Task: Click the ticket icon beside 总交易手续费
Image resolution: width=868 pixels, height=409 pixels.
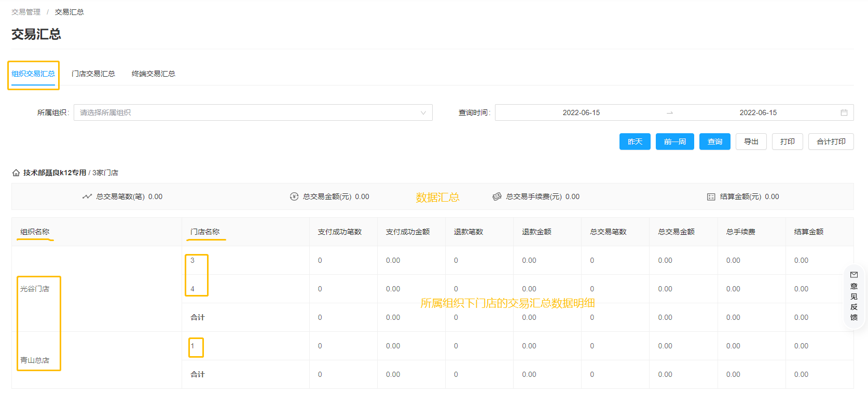Action: click(497, 196)
